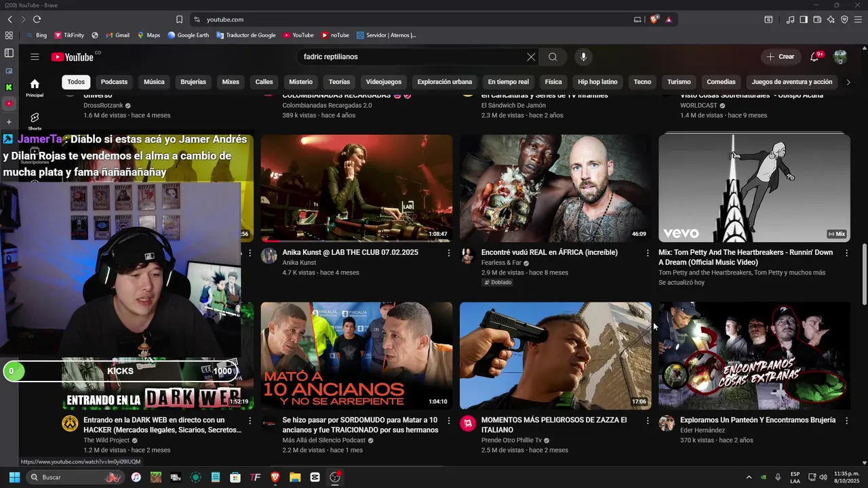
Task: Open Prende Otro Phillie Tv channel avatar
Action: coord(468,424)
